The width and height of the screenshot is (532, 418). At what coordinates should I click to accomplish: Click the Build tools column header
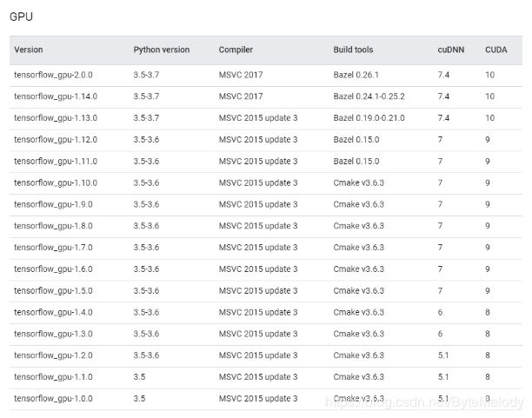(x=353, y=50)
